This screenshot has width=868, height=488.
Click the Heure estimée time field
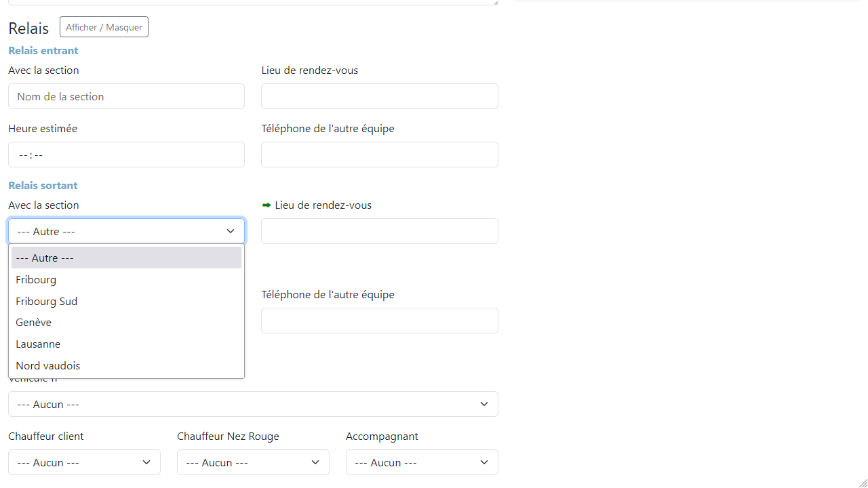pos(126,155)
